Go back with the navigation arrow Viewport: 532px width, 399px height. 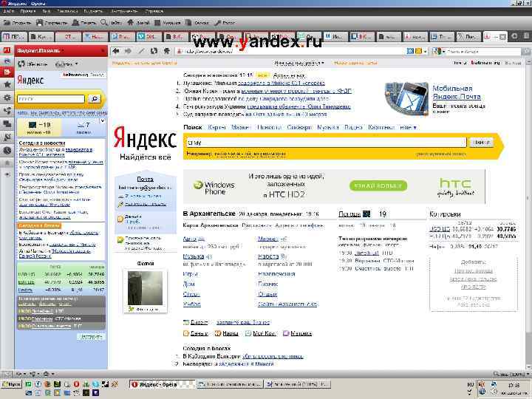point(116,51)
